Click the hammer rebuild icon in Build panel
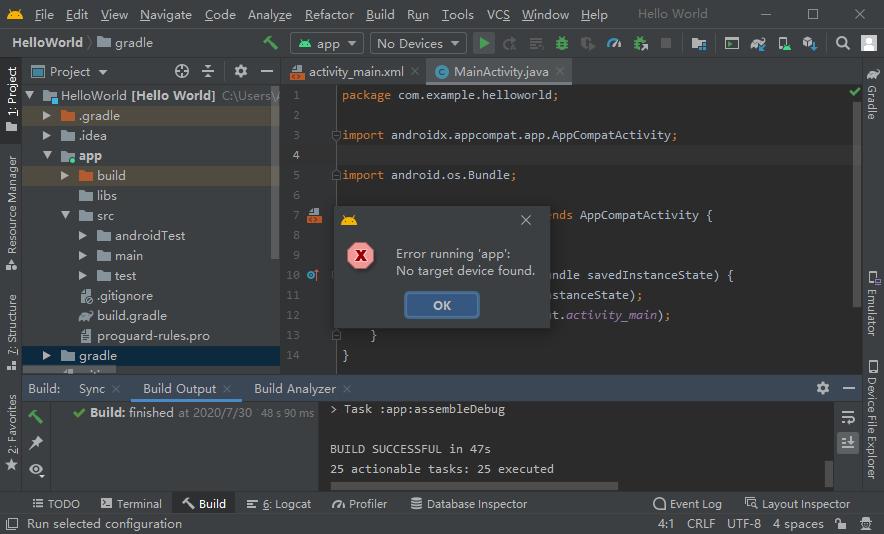Viewport: 884px width, 534px height. coord(36,416)
